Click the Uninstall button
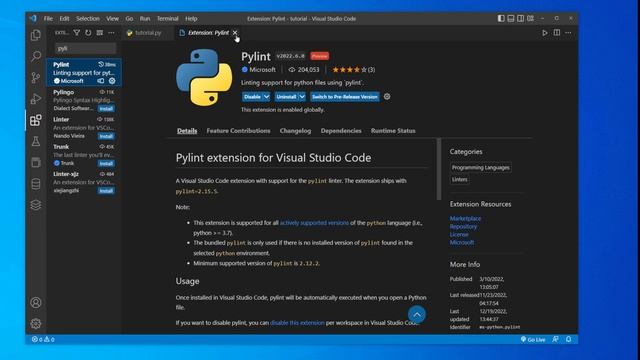Image resolution: width=640 pixels, height=360 pixels. [286, 97]
